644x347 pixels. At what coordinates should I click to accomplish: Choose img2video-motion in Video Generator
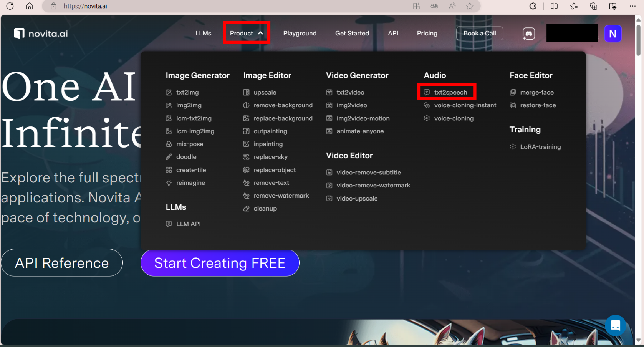pos(363,118)
